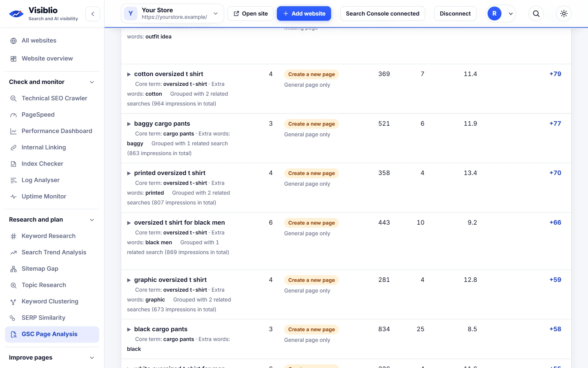Open Sitemap Gap hierarchy icon

coord(13,269)
